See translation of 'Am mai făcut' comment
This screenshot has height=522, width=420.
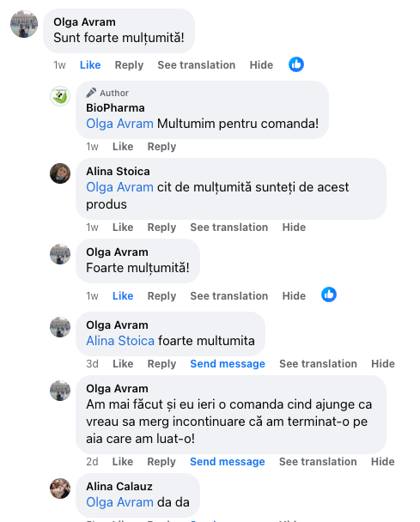click(318, 461)
